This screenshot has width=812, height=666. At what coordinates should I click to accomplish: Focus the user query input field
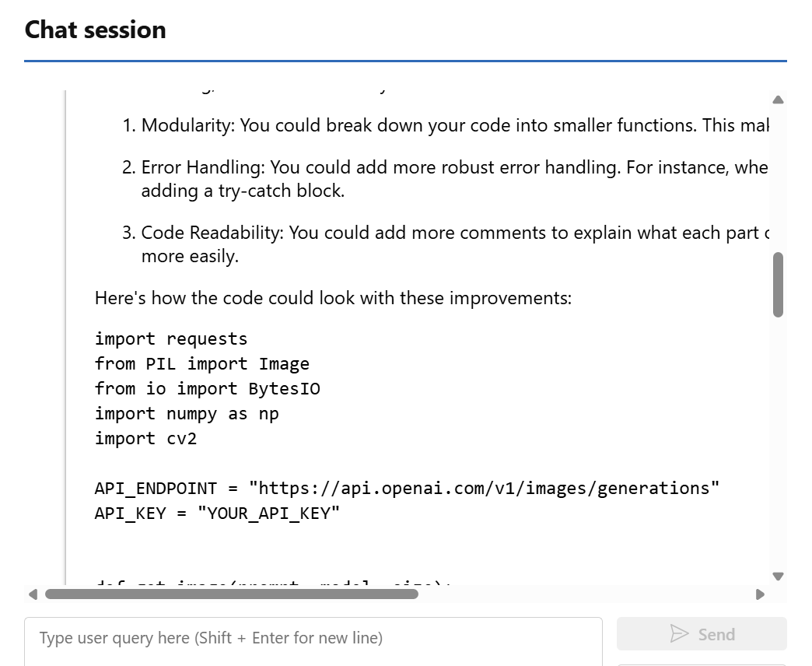point(313,638)
